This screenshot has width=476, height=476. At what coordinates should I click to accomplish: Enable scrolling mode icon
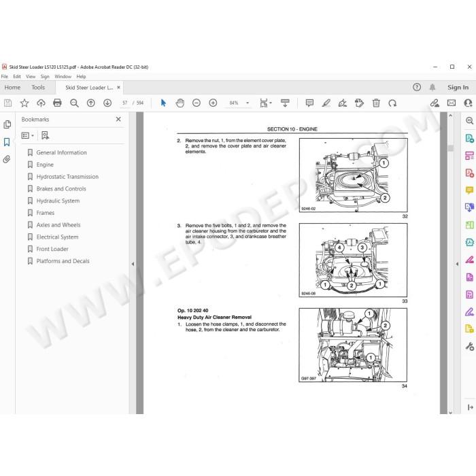(285, 103)
